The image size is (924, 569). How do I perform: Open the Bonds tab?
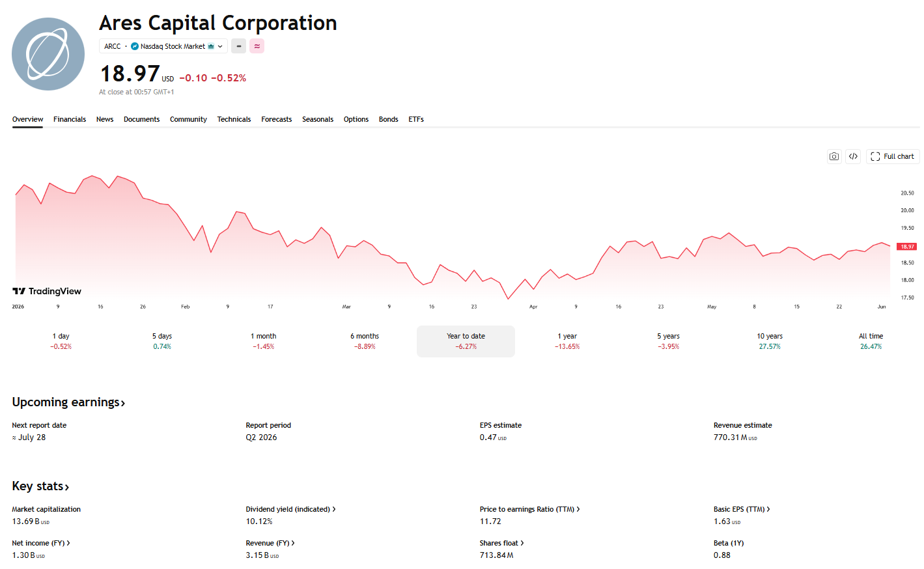[x=389, y=119]
